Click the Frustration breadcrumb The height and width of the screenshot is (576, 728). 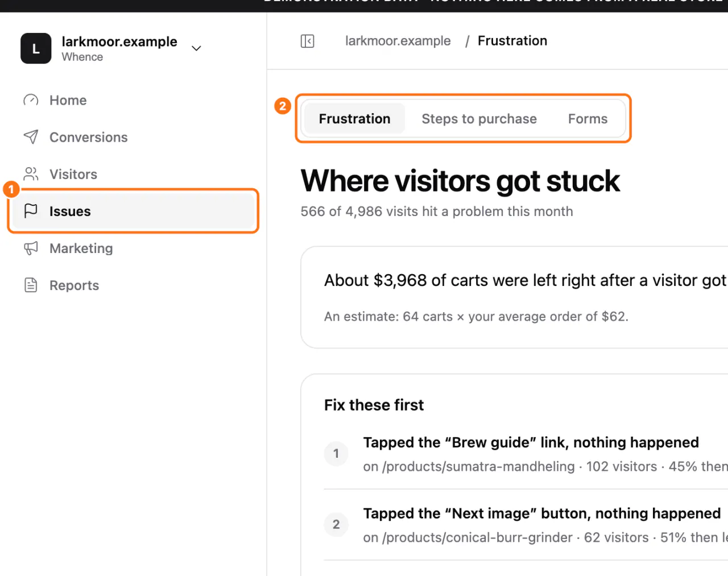coord(512,41)
